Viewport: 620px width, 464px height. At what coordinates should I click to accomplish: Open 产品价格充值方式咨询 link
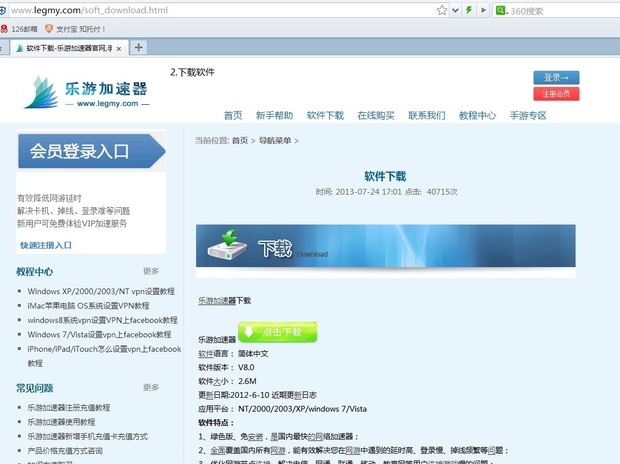(x=65, y=451)
